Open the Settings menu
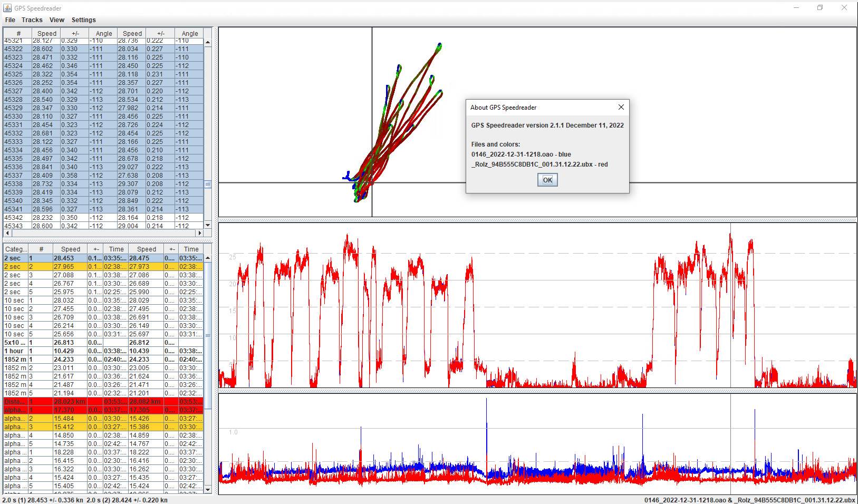858x504 pixels. click(x=83, y=20)
